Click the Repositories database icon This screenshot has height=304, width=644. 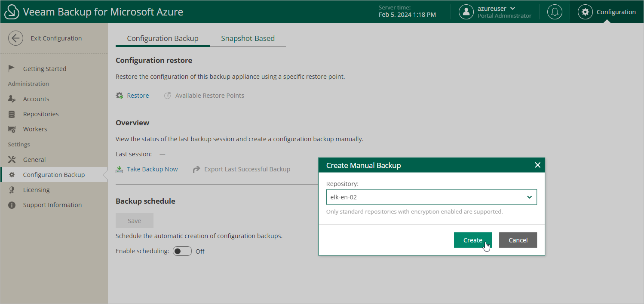point(12,114)
